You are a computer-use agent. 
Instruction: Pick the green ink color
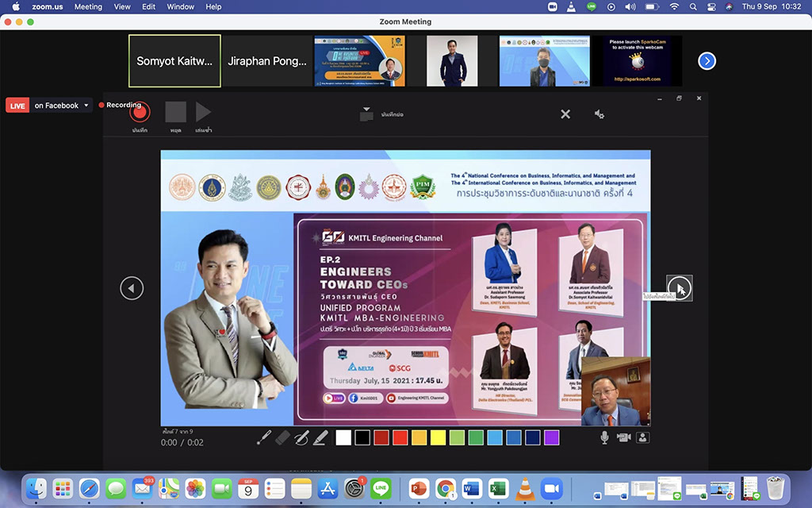coord(476,438)
